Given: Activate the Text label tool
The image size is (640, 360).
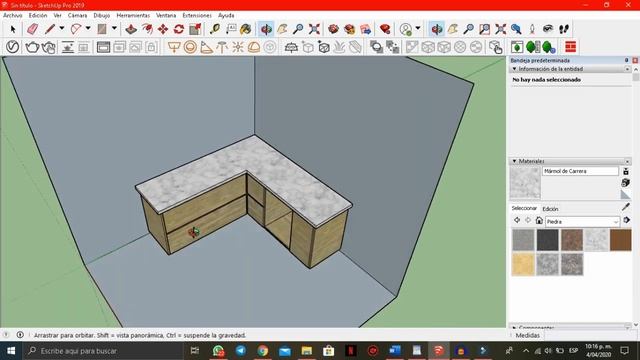Looking at the screenshot, I should [231, 29].
